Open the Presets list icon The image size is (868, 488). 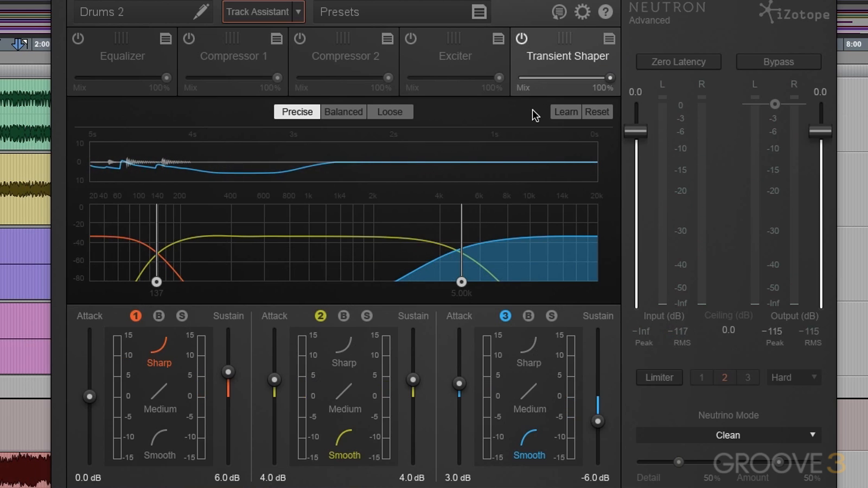(478, 12)
